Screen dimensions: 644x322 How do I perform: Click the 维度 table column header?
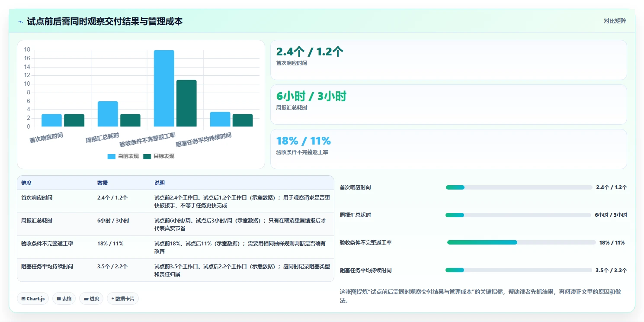(x=26, y=183)
